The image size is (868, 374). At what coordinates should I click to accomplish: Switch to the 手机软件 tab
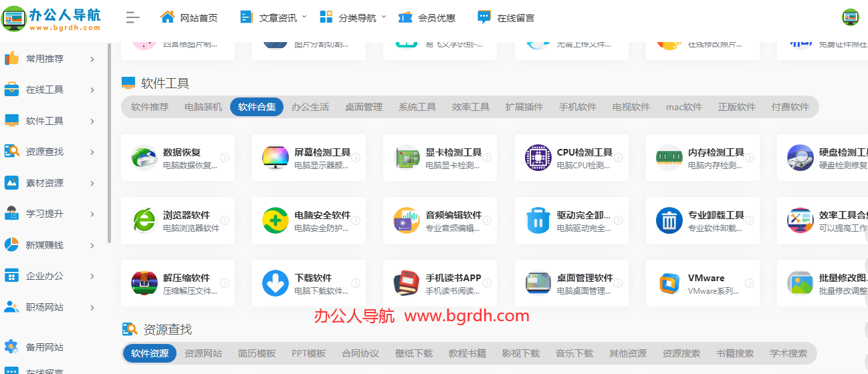pyautogui.click(x=578, y=107)
